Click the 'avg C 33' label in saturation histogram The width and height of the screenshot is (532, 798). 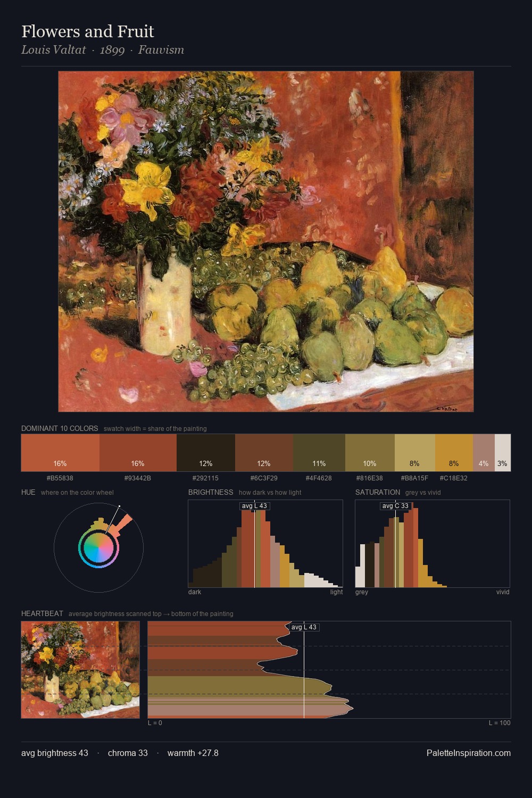click(x=395, y=506)
